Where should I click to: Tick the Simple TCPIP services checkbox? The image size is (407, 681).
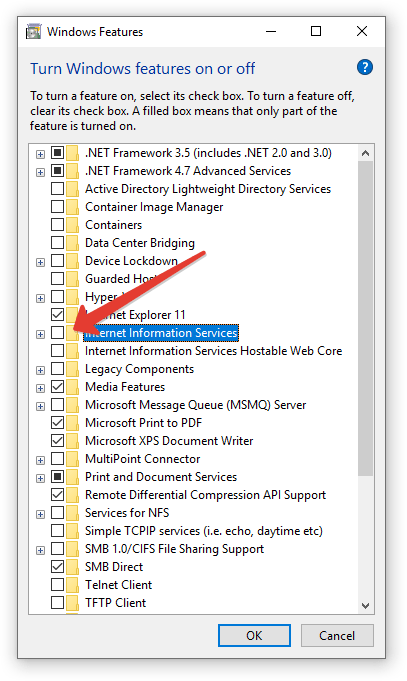click(x=57, y=531)
